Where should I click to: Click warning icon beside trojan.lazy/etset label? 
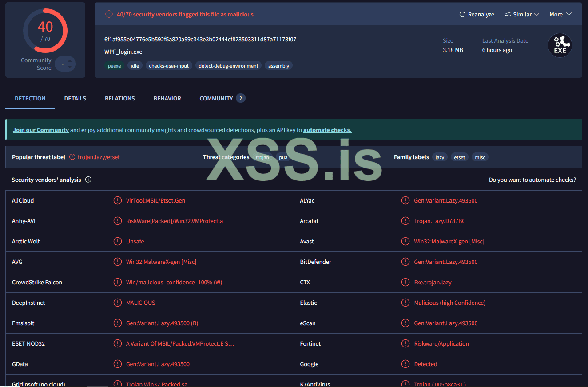tap(72, 157)
